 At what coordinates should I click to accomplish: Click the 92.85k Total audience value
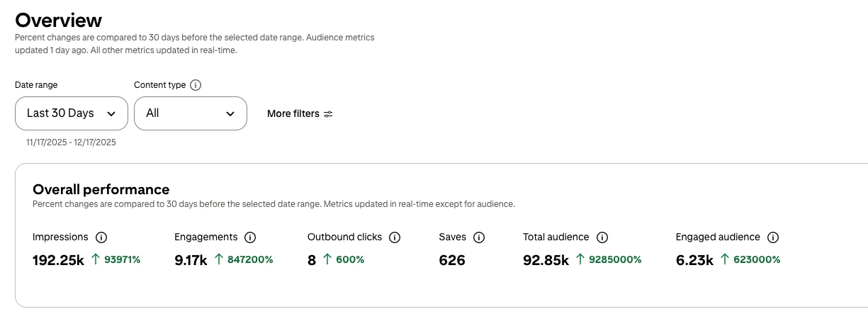pyautogui.click(x=546, y=260)
